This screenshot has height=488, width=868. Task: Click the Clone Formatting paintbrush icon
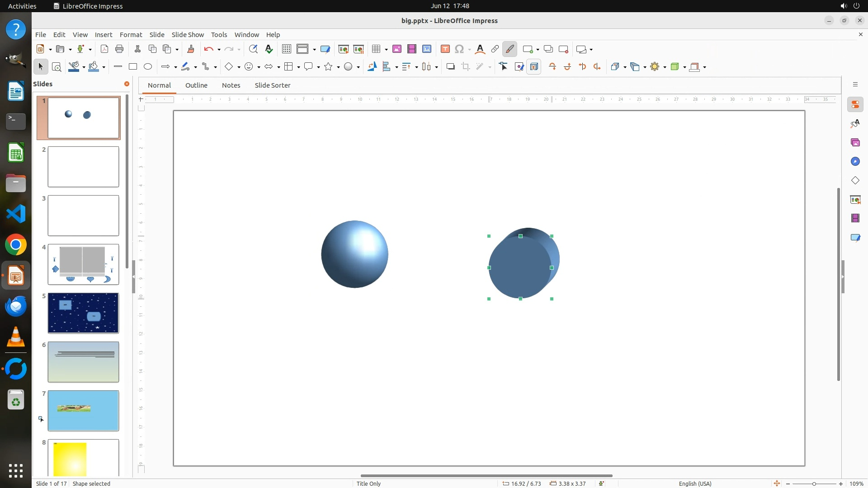(x=190, y=49)
